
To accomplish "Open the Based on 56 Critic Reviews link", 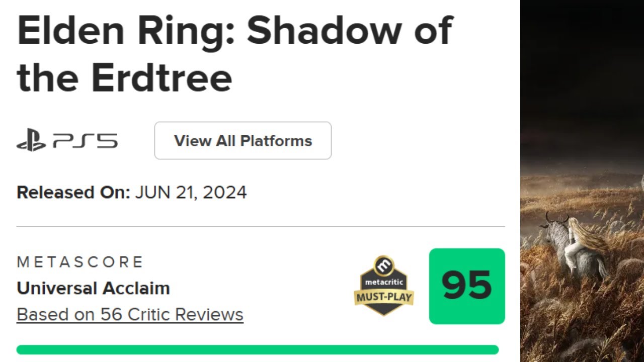I will coord(130,315).
